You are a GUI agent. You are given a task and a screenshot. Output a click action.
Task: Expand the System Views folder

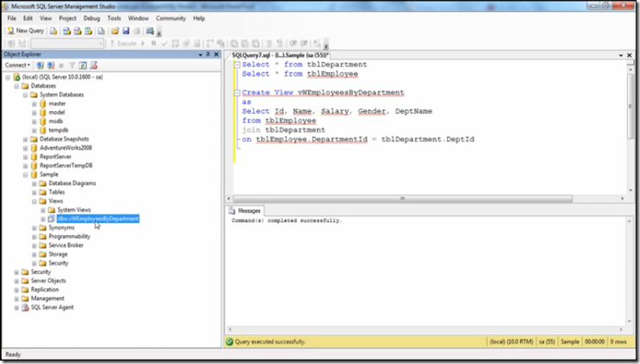pyautogui.click(x=43, y=210)
